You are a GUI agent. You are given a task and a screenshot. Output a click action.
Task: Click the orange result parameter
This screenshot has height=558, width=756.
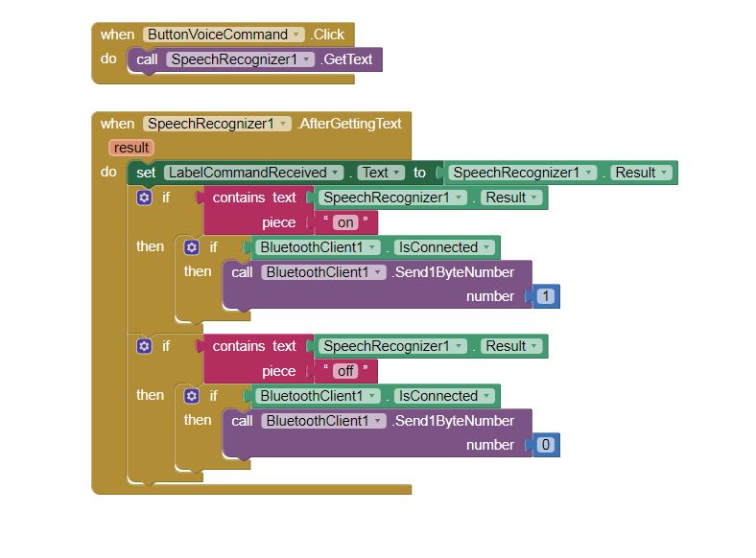coord(131,148)
